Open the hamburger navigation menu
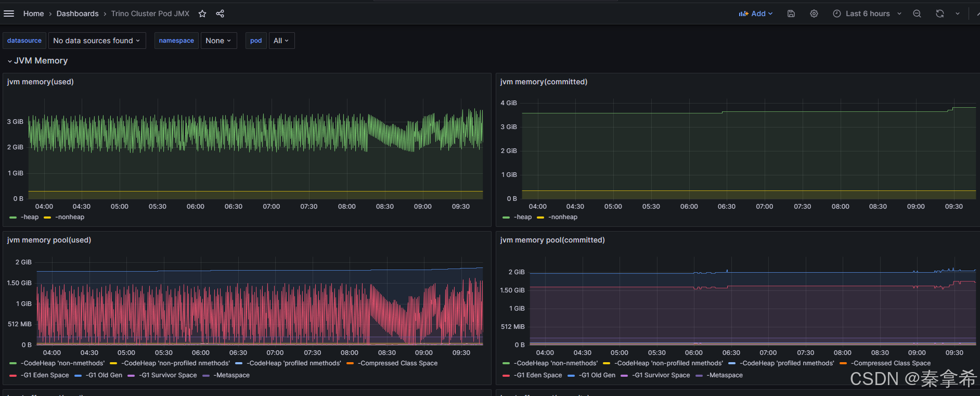This screenshot has height=396, width=980. click(x=9, y=14)
